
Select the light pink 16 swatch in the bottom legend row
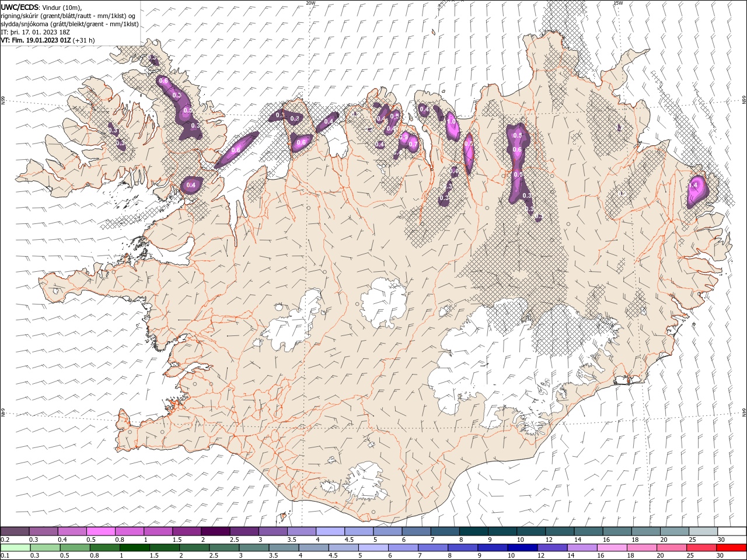point(612,548)
